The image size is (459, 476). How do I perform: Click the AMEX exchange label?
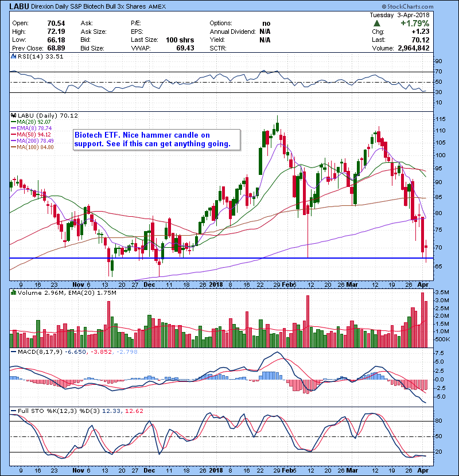tap(157, 7)
